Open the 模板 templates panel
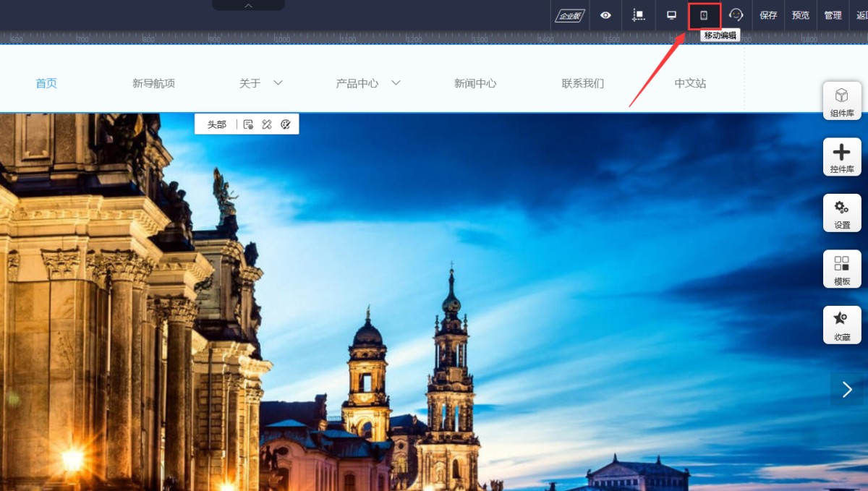868x491 pixels. [842, 269]
